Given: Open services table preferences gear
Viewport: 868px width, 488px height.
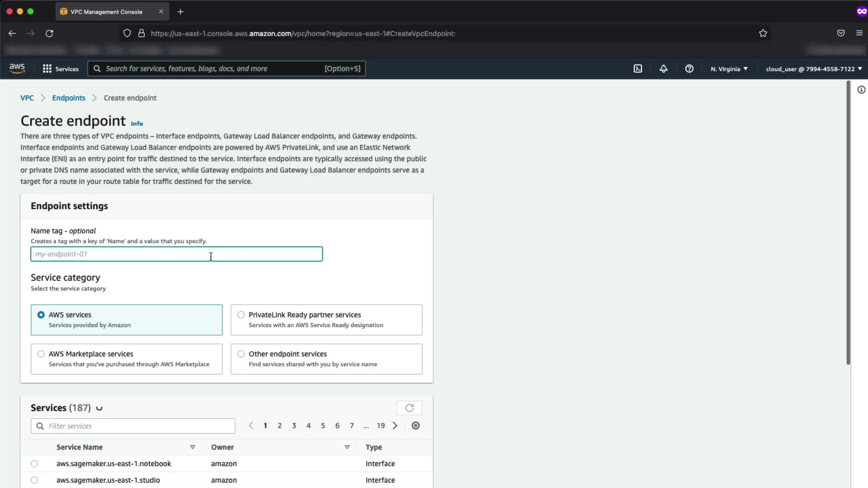Looking at the screenshot, I should tap(415, 426).
